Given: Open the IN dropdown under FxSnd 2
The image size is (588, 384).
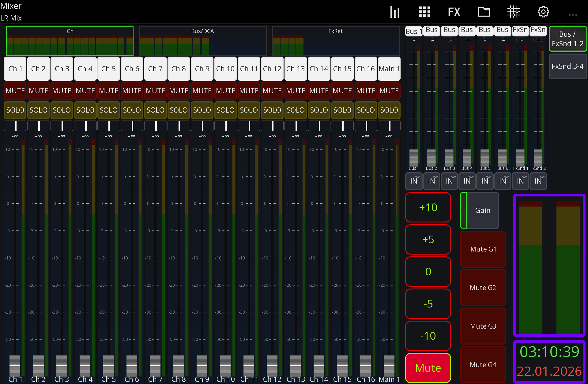Looking at the screenshot, I should point(538,181).
